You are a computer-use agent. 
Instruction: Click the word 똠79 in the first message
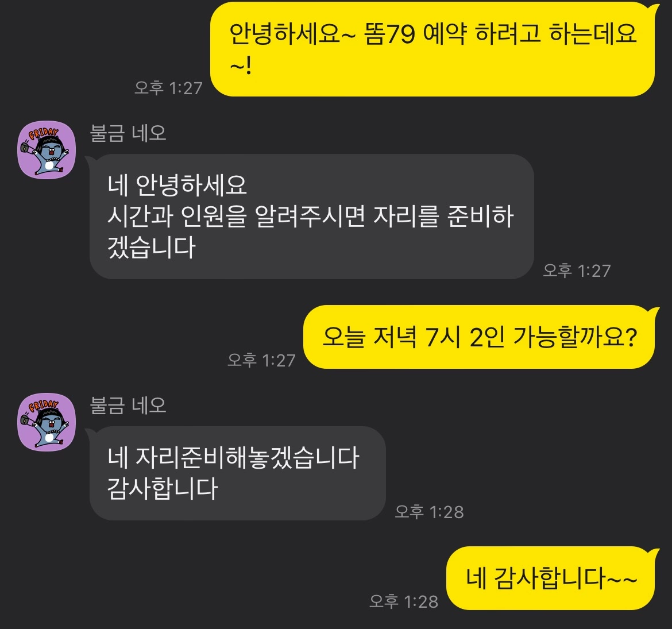389,33
